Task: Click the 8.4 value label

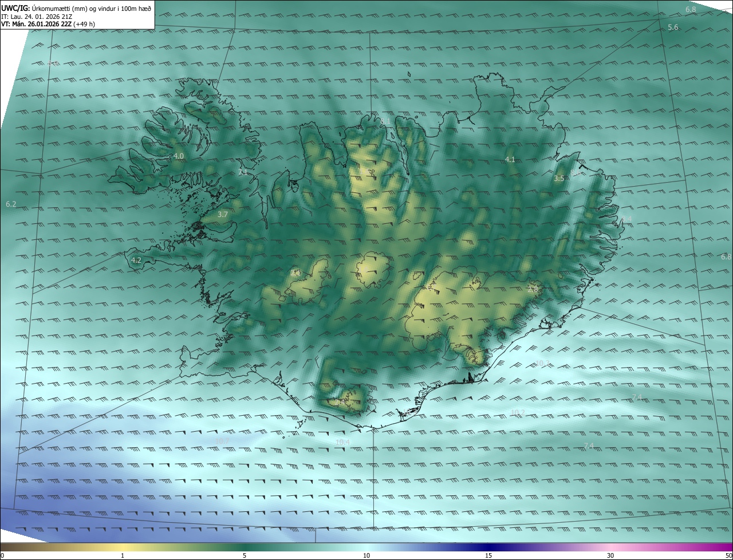Action: click(x=626, y=219)
